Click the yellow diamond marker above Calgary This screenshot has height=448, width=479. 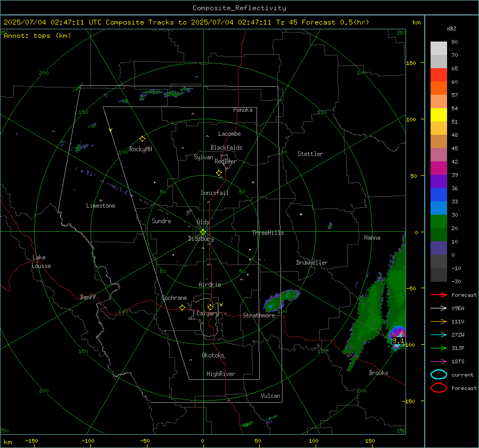click(210, 307)
